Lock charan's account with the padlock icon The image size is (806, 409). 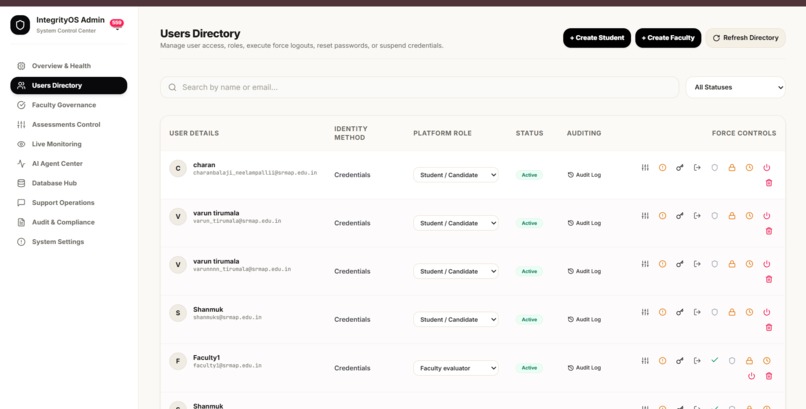(x=732, y=168)
